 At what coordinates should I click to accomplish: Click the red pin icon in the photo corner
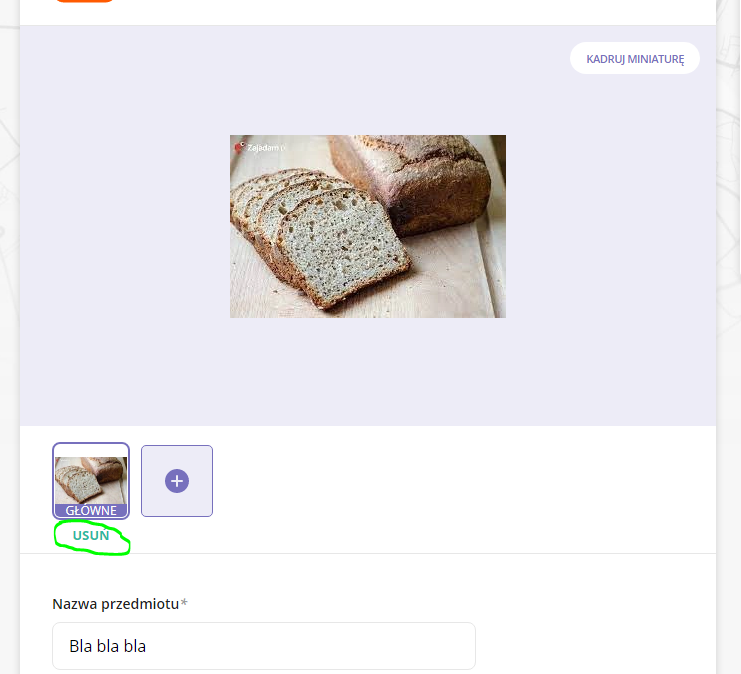(239, 147)
